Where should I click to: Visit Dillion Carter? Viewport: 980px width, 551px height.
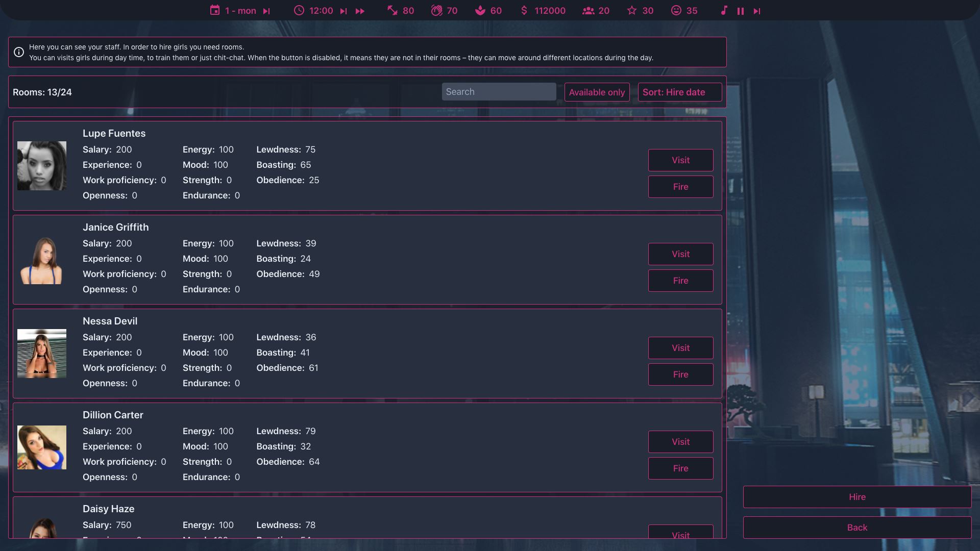point(680,442)
